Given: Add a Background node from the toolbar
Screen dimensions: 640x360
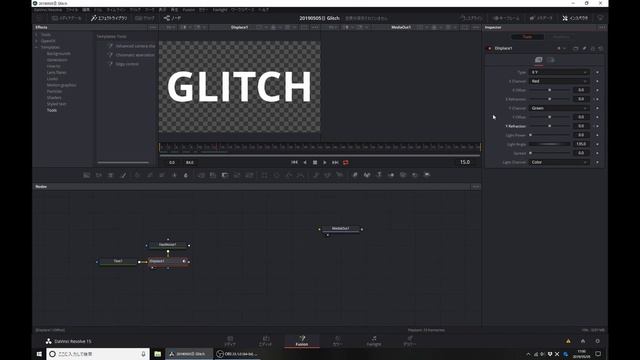Looking at the screenshot, I should coord(87,175).
